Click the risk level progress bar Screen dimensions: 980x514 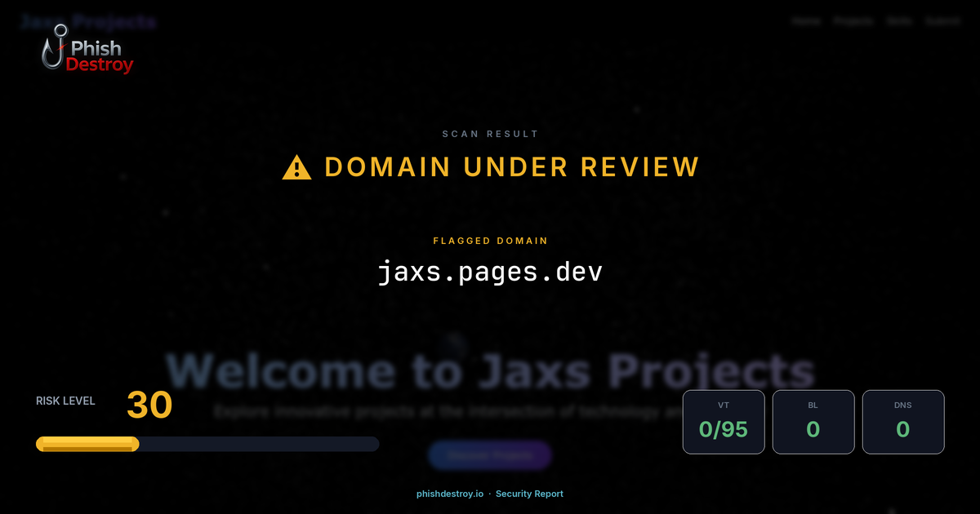(207, 443)
